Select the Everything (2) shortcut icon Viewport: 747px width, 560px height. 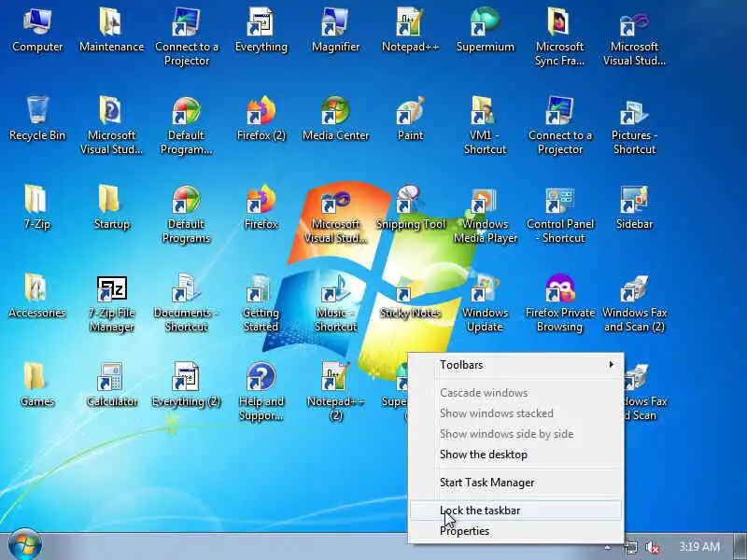click(186, 385)
